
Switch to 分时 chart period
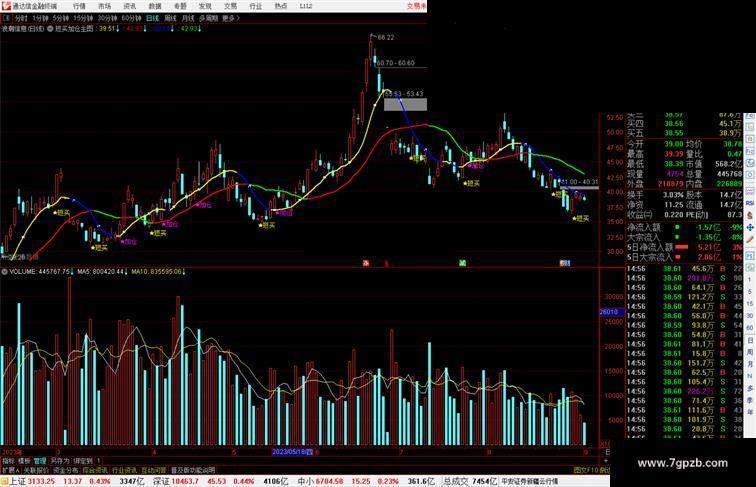tap(21, 18)
